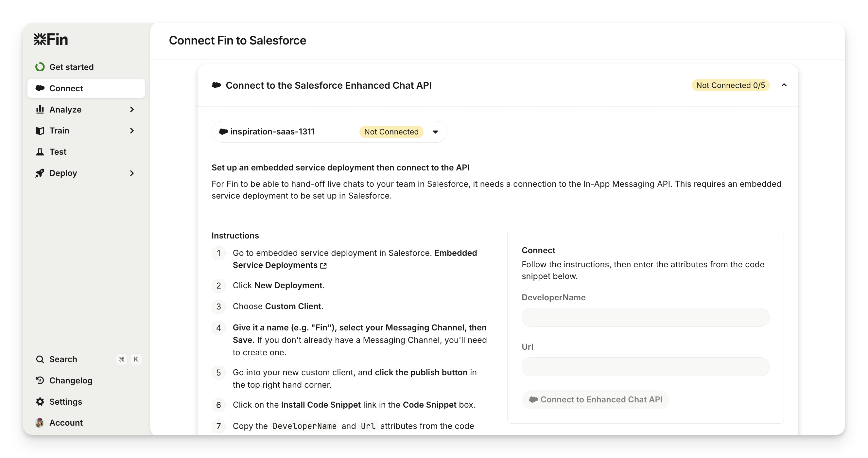Screen dimensions: 868x458
Task: Click the Changelog history icon
Action: [40, 380]
